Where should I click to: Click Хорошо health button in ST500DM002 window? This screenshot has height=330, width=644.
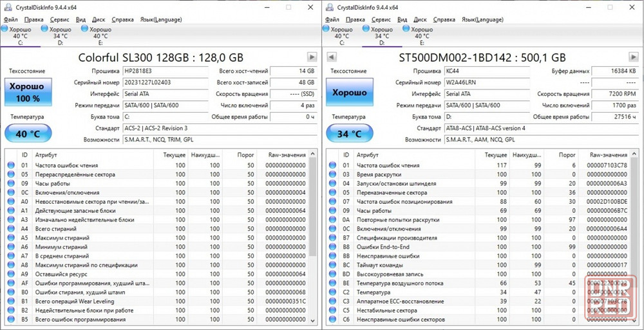pos(350,93)
